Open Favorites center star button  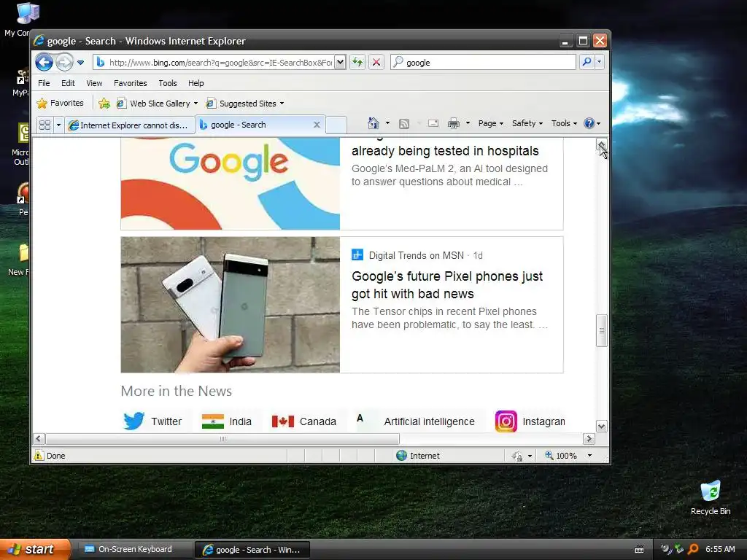pos(60,103)
